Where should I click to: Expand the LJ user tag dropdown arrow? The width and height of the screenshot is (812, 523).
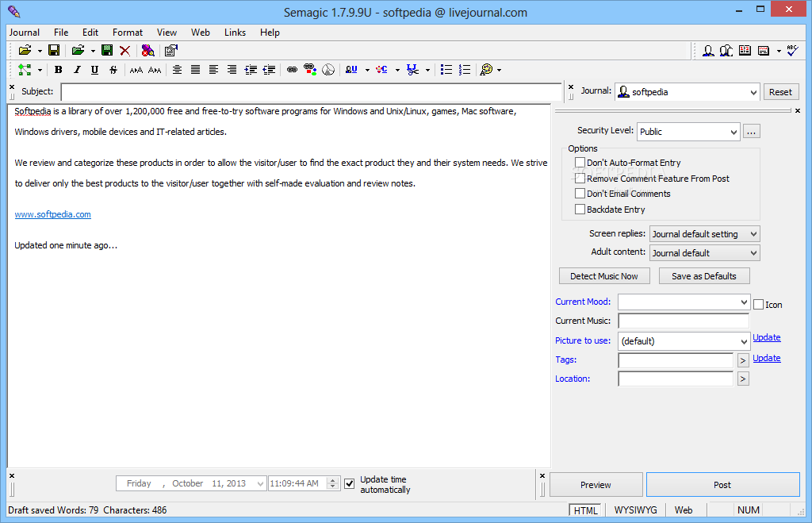367,70
